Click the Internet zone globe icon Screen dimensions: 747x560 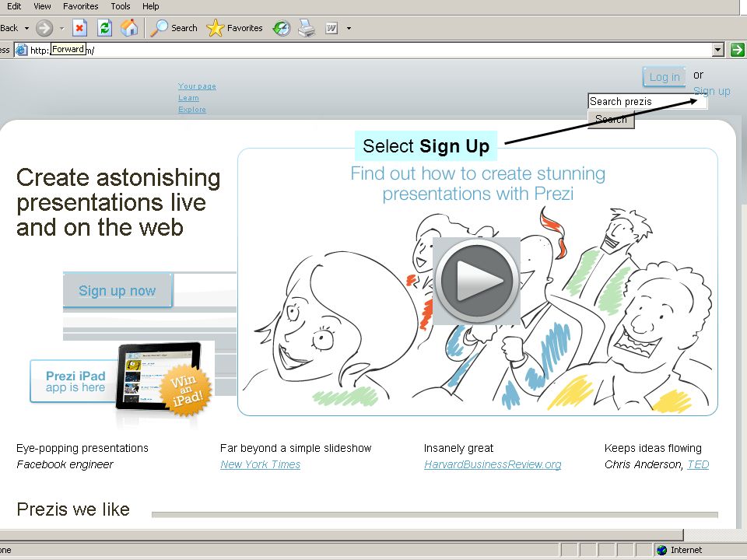click(661, 550)
